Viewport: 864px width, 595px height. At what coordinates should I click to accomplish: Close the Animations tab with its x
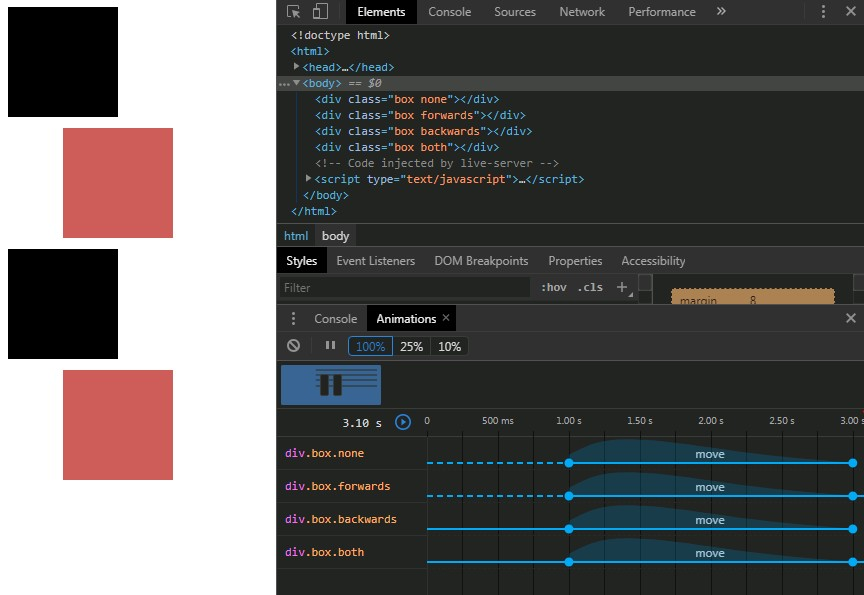(x=446, y=318)
